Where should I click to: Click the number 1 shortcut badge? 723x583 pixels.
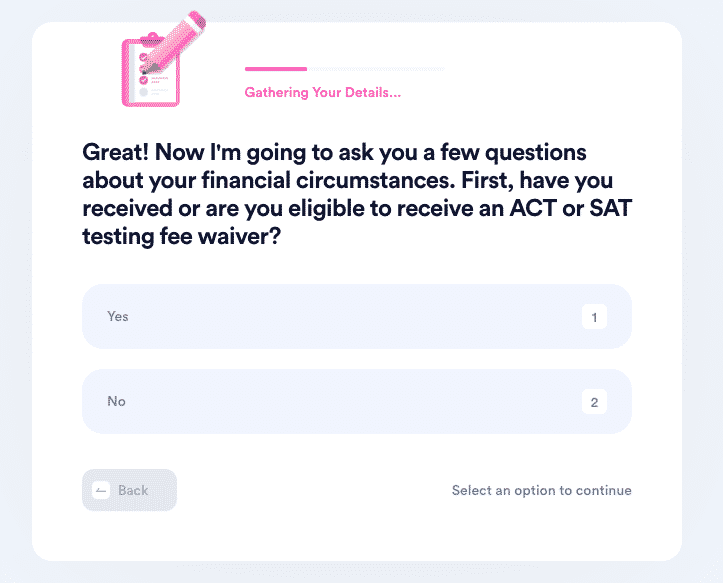[x=594, y=317]
